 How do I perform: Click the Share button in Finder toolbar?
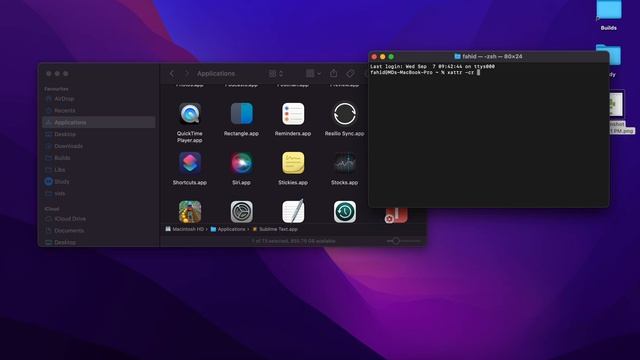click(333, 73)
